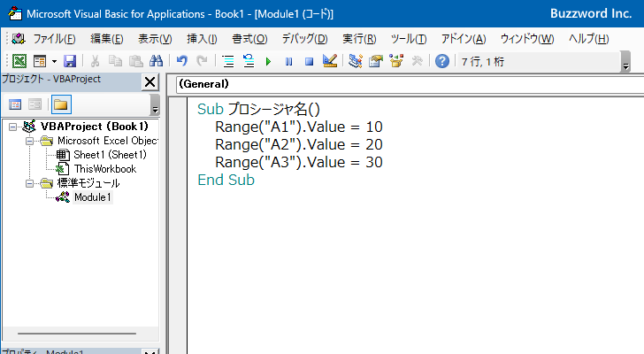
Task: Select Module1 in the project tree
Action: pos(92,197)
